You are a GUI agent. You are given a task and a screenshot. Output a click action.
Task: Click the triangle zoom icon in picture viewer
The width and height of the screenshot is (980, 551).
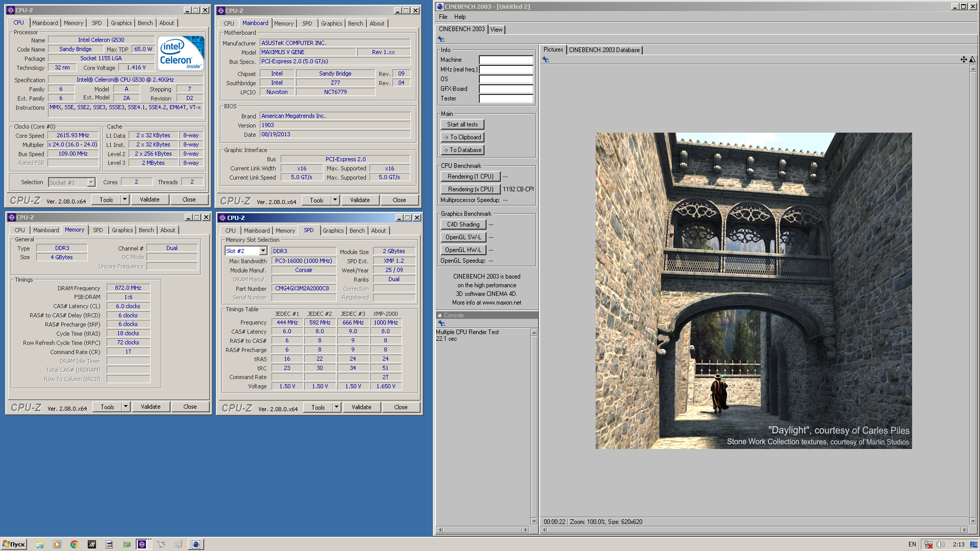click(x=972, y=60)
